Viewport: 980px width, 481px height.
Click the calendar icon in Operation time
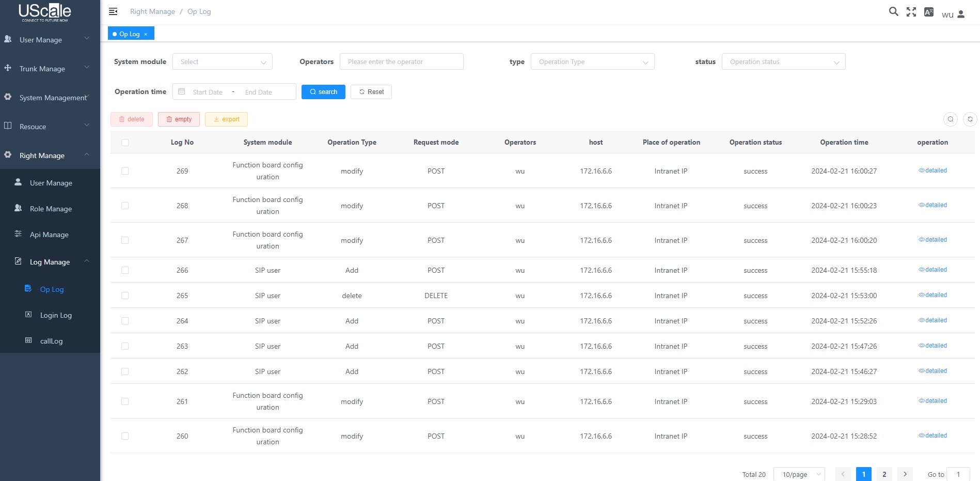pos(182,91)
